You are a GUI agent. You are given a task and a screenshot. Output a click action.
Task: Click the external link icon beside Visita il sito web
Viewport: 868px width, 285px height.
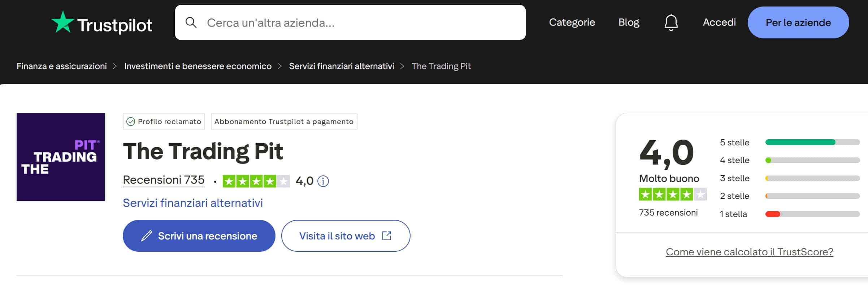tap(386, 235)
